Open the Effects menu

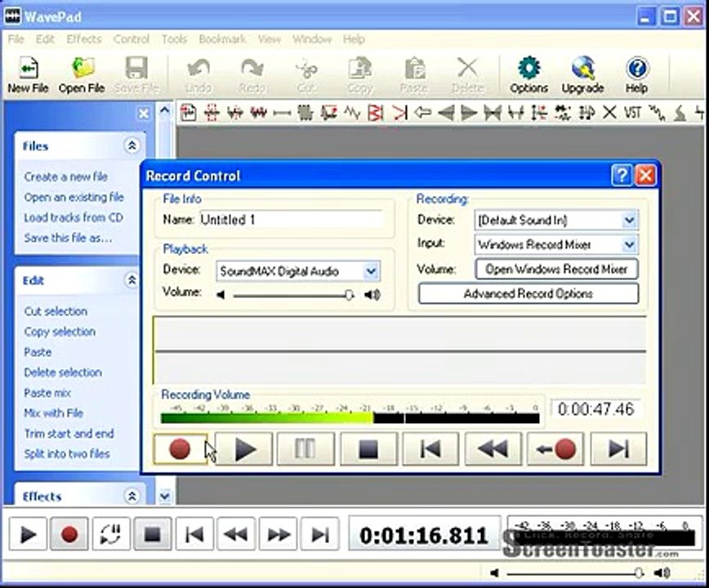coord(84,39)
